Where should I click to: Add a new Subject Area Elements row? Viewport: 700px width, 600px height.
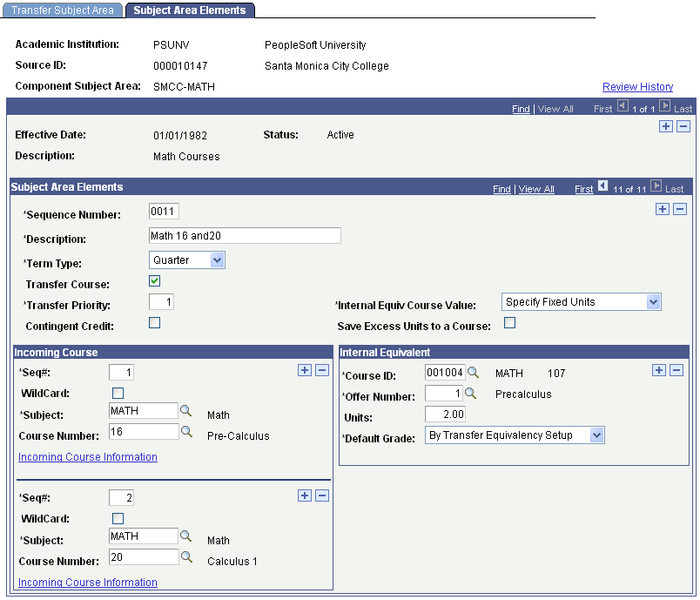[x=663, y=209]
